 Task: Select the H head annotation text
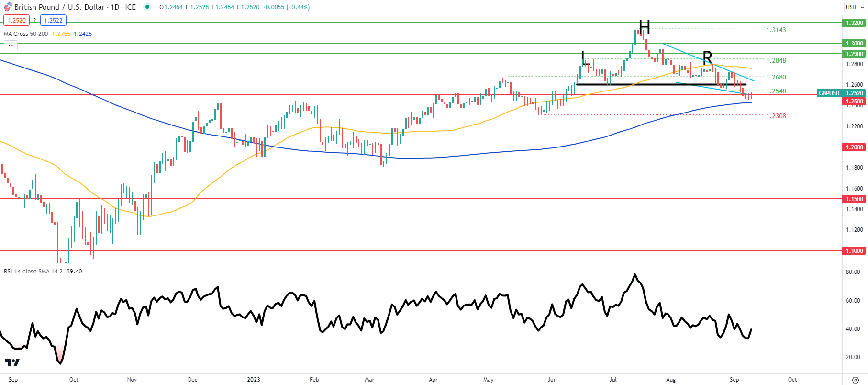645,27
